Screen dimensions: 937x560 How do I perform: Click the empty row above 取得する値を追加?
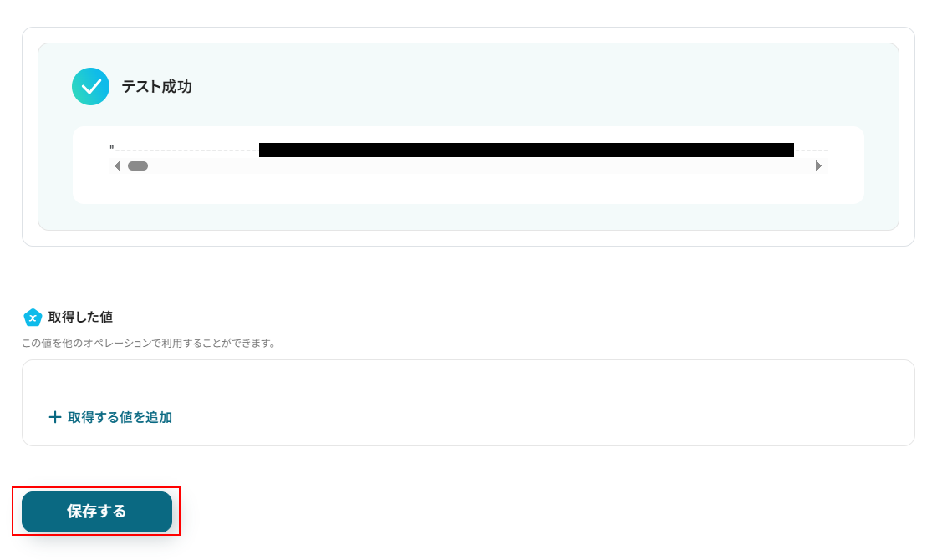point(468,374)
